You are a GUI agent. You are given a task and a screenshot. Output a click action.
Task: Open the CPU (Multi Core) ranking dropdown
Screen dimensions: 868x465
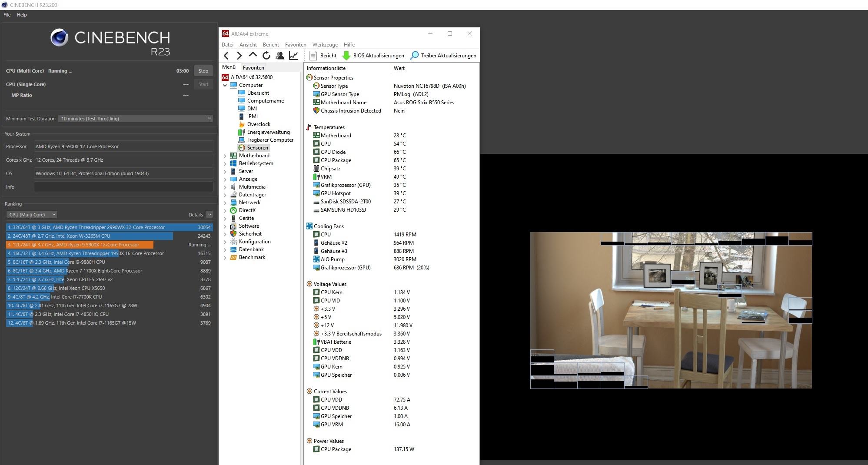point(31,214)
